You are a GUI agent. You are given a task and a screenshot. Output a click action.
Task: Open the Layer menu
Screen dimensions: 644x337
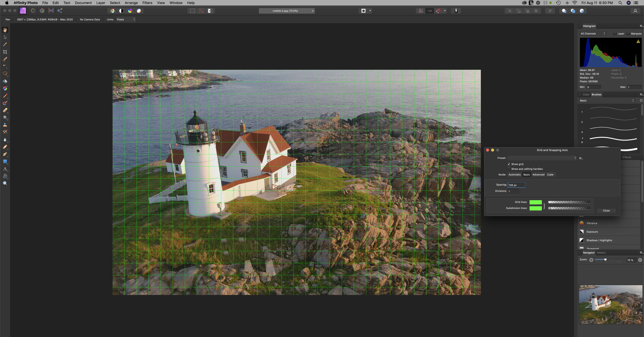[100, 3]
